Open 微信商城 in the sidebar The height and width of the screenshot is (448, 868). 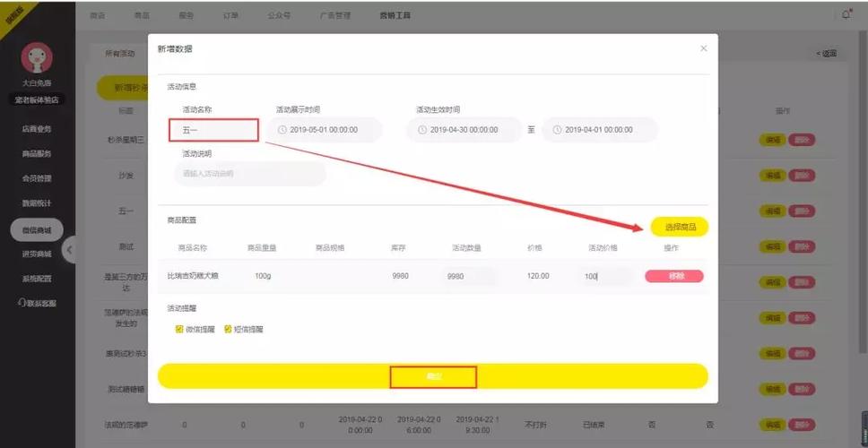pos(37,230)
